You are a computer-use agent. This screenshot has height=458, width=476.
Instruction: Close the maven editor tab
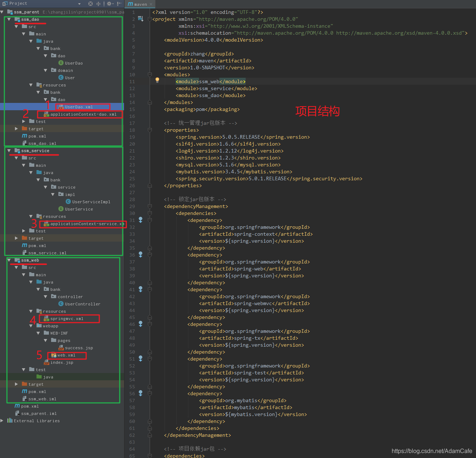151,4
